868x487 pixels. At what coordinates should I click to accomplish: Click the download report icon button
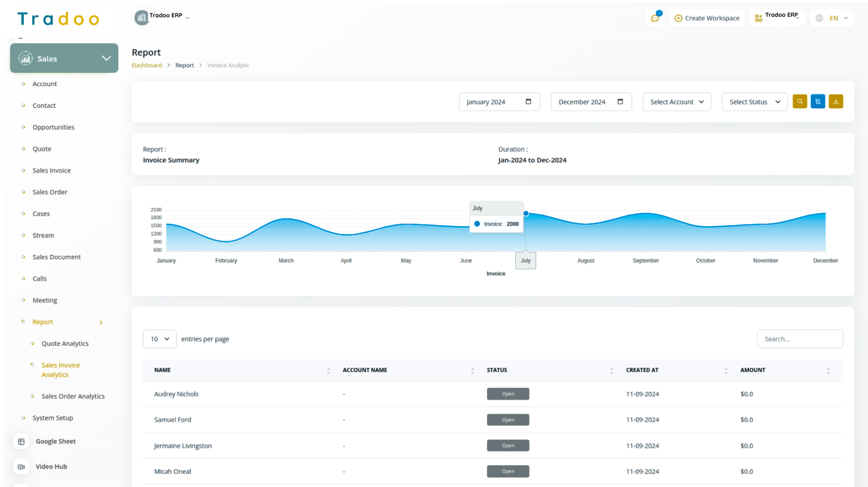click(x=835, y=101)
